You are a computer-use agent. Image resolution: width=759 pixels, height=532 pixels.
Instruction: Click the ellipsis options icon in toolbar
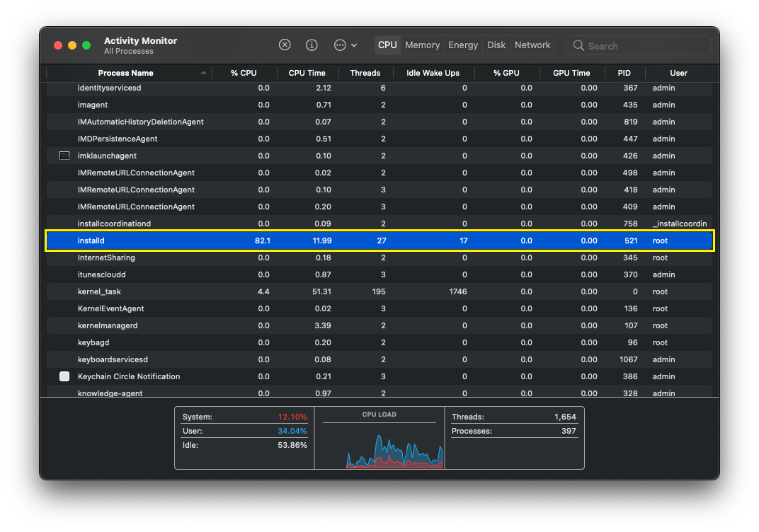[x=338, y=45]
